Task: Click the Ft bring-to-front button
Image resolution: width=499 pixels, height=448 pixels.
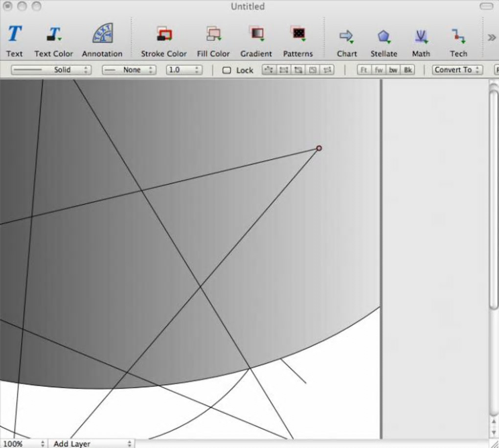Action: click(364, 70)
